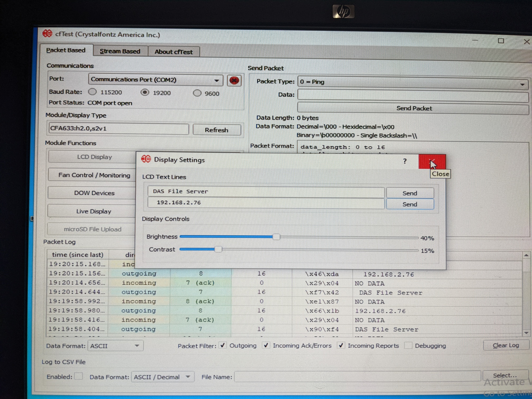This screenshot has width=532, height=399.
Task: Switch to the Packet Based tab
Action: tap(66, 50)
